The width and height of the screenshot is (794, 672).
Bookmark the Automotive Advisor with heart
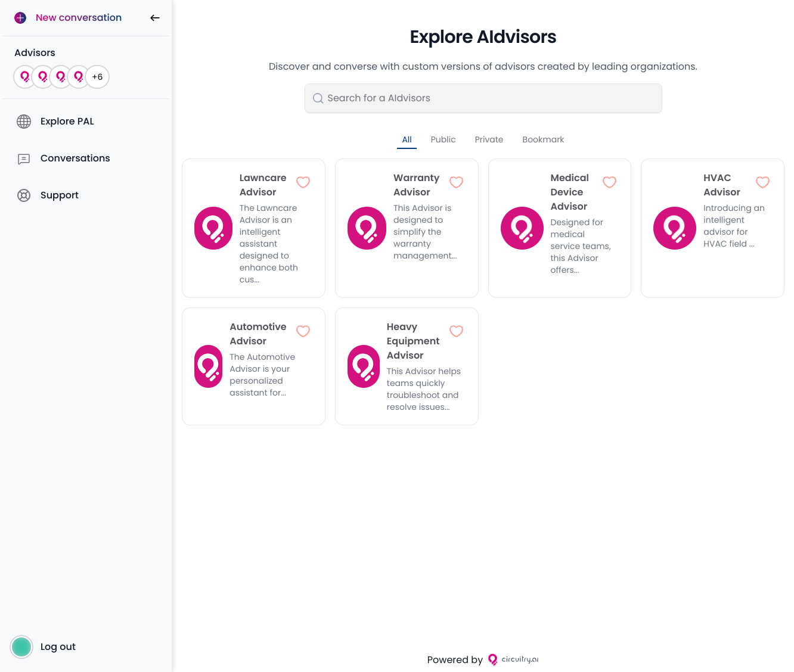coord(303,331)
